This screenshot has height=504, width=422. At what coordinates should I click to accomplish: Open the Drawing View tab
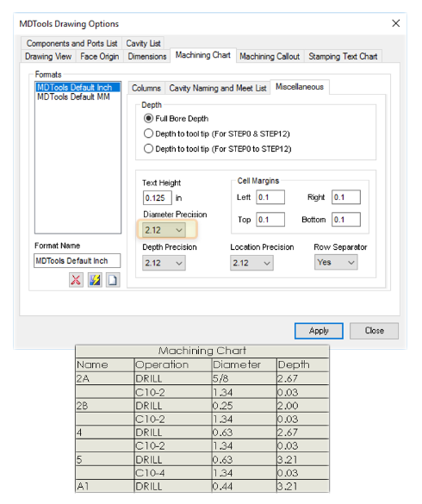tap(48, 57)
